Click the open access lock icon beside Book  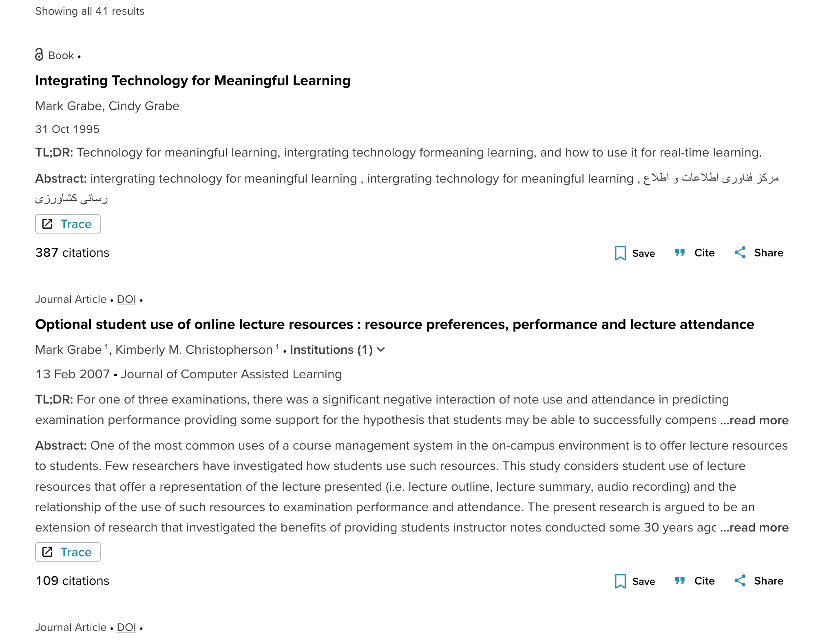pos(39,54)
